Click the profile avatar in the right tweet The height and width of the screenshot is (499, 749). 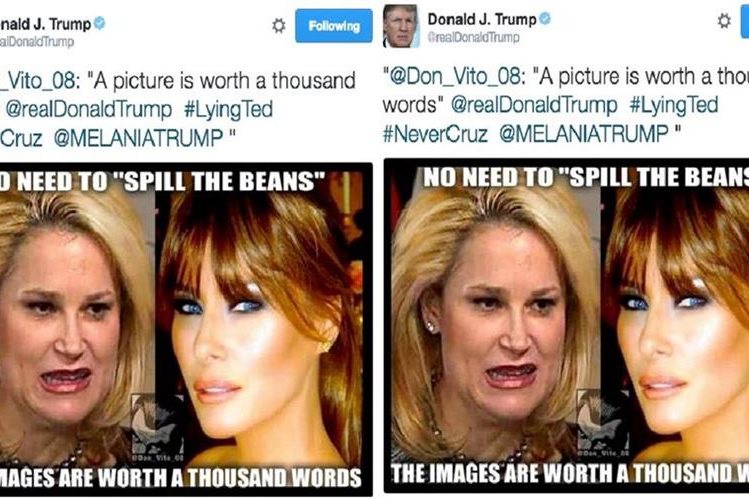(x=401, y=26)
